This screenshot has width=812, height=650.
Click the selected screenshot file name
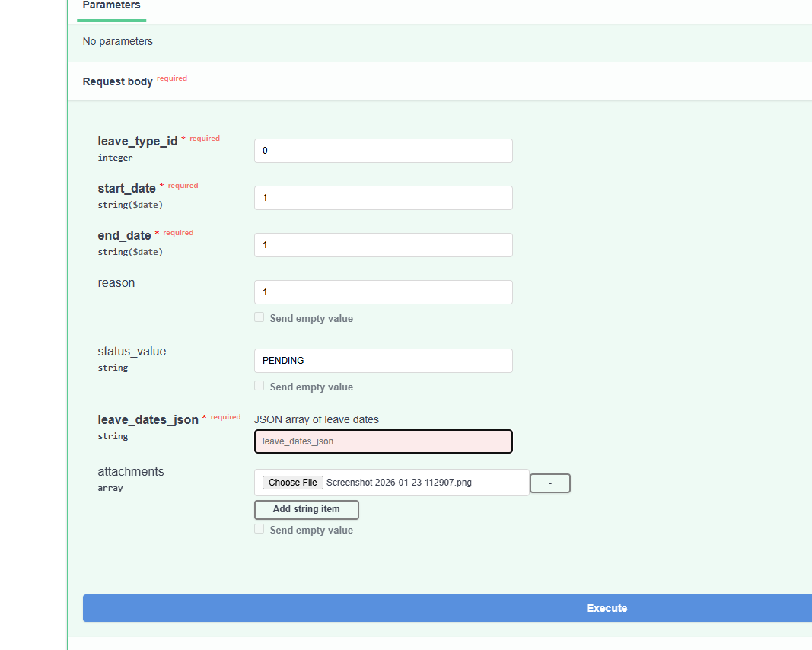[x=399, y=483]
